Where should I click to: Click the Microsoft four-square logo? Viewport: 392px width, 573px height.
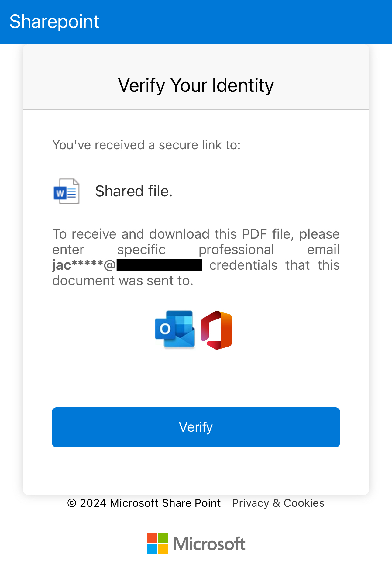[157, 544]
